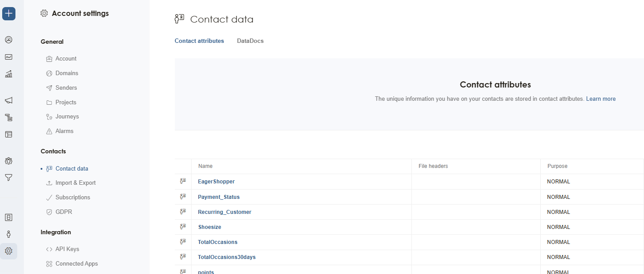The image size is (644, 274).
Task: Open the journey flow icon in sidebar
Action: point(9,118)
